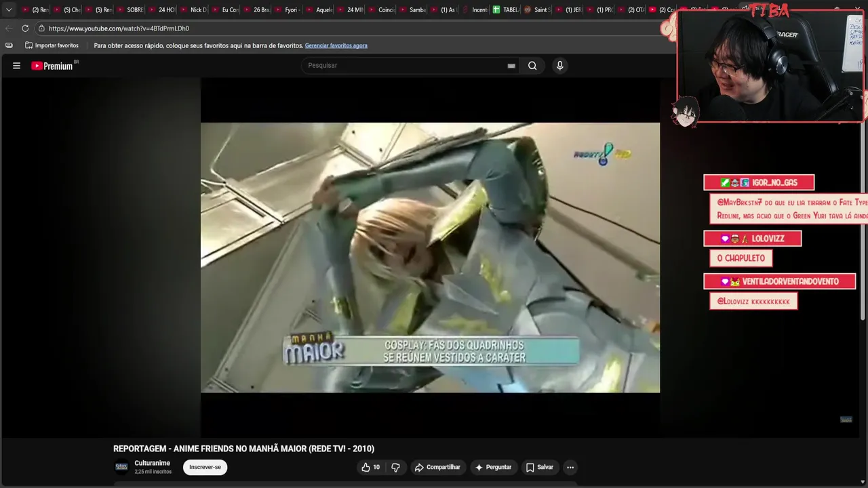The width and height of the screenshot is (868, 488).
Task: Click the video title REPORTAGEM - ANIME FRIENDS
Action: 243,449
